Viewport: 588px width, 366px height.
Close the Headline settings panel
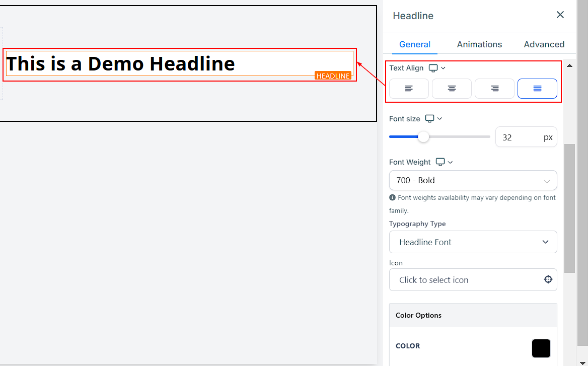point(560,15)
